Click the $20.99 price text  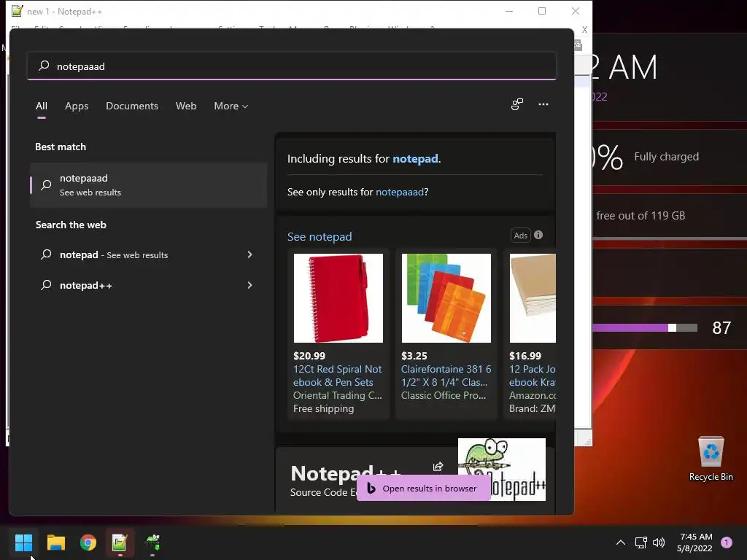[309, 356]
